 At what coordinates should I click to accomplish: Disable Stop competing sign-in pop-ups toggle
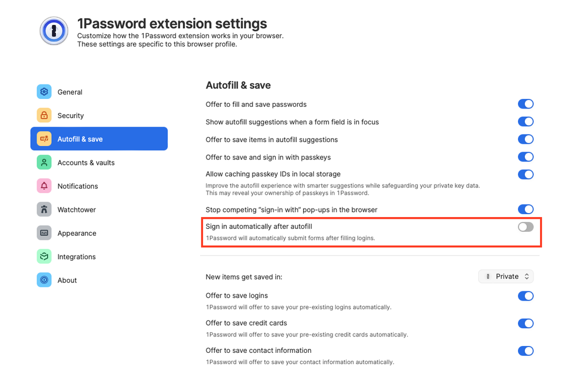525,210
